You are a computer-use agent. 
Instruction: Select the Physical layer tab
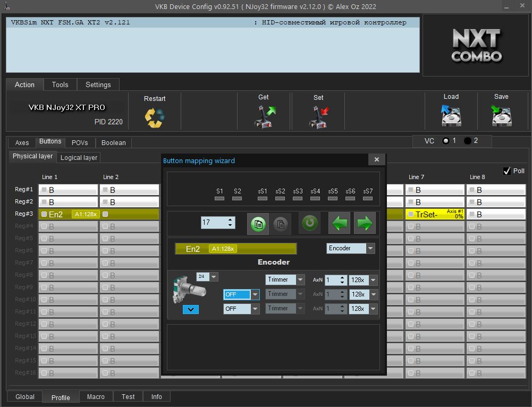[32, 156]
